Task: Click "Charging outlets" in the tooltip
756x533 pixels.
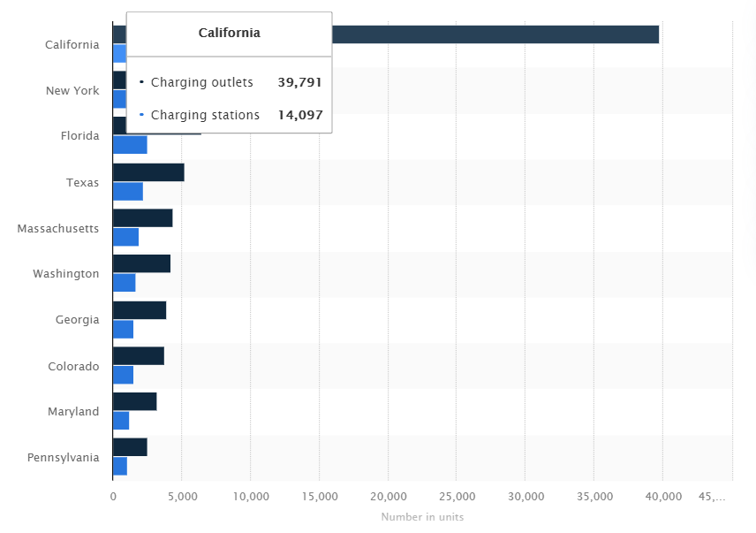Action: (x=202, y=82)
